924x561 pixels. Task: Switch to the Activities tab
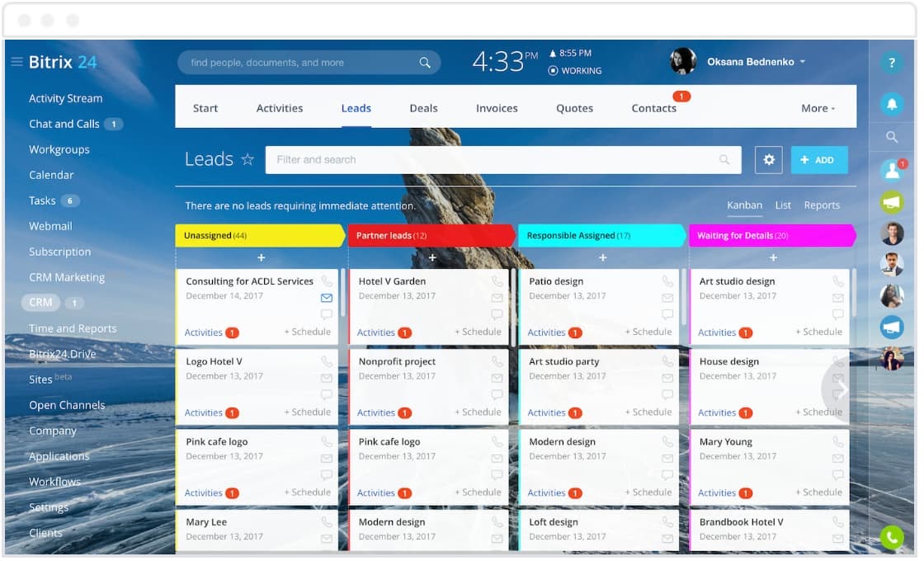(281, 109)
